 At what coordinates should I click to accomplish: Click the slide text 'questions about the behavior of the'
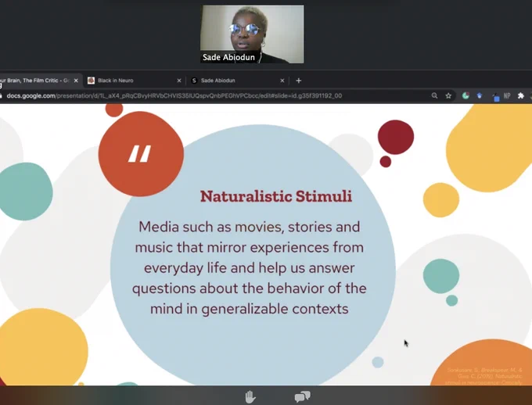click(250, 289)
